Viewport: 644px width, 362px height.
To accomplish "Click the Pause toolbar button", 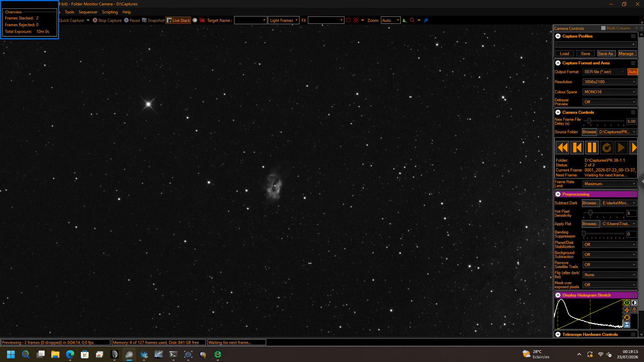I will click(x=132, y=20).
